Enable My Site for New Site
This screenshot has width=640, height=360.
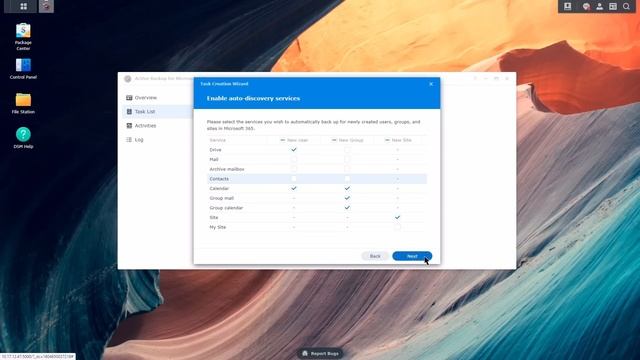coord(397,227)
